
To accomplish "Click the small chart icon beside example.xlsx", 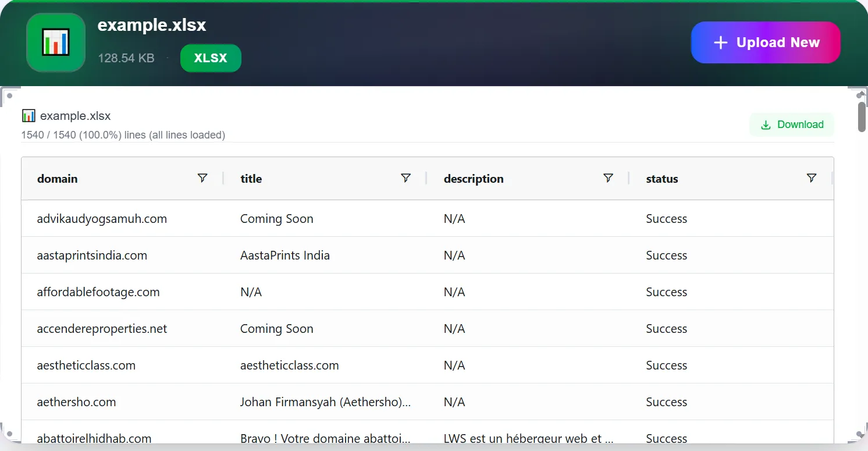I will point(29,116).
